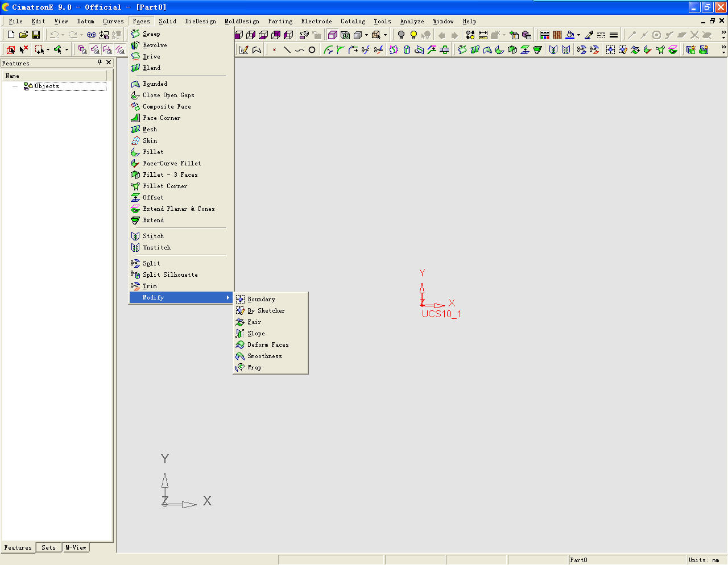Open the Undo history dropdown arrow

pos(63,35)
